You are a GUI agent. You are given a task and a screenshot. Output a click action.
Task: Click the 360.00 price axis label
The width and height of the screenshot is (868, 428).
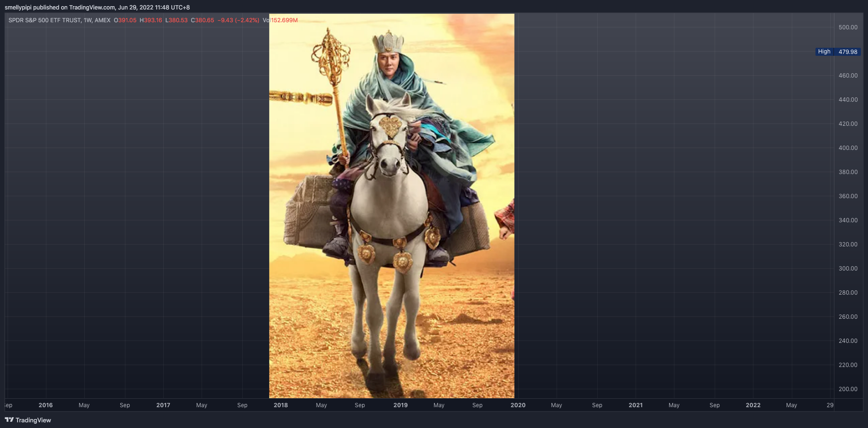pyautogui.click(x=848, y=196)
